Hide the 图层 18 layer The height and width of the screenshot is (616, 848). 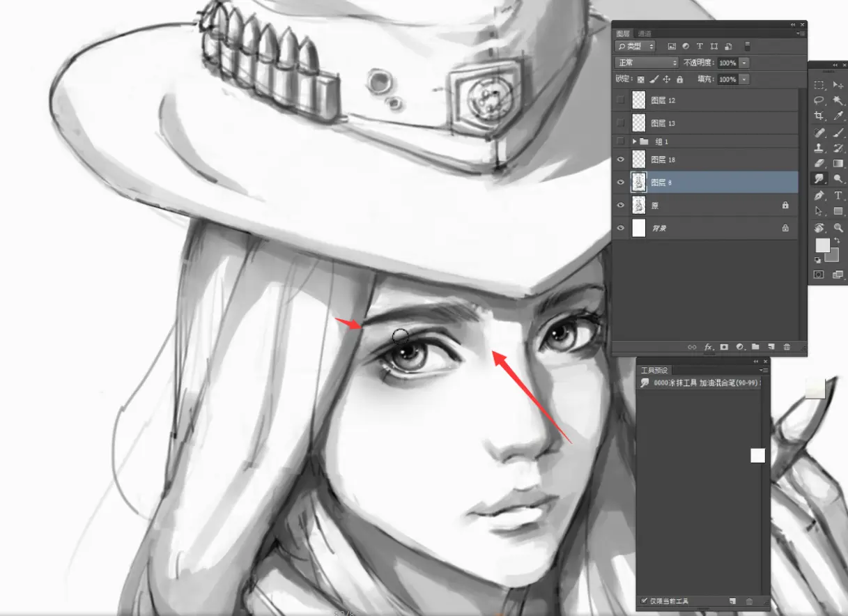pos(620,160)
